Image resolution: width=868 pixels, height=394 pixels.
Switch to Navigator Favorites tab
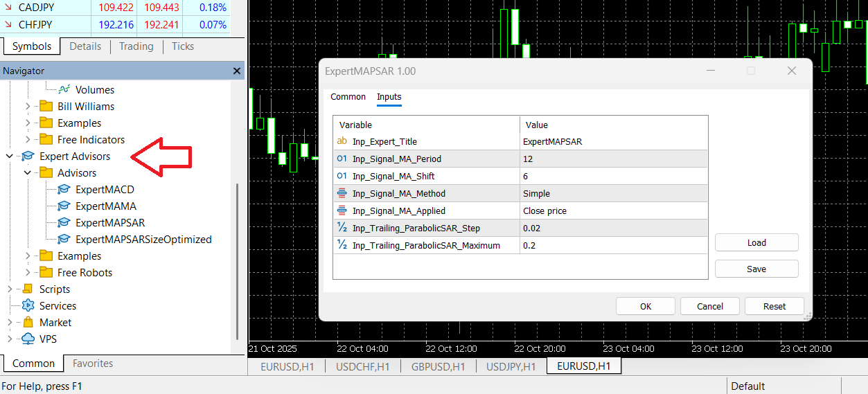click(x=93, y=364)
